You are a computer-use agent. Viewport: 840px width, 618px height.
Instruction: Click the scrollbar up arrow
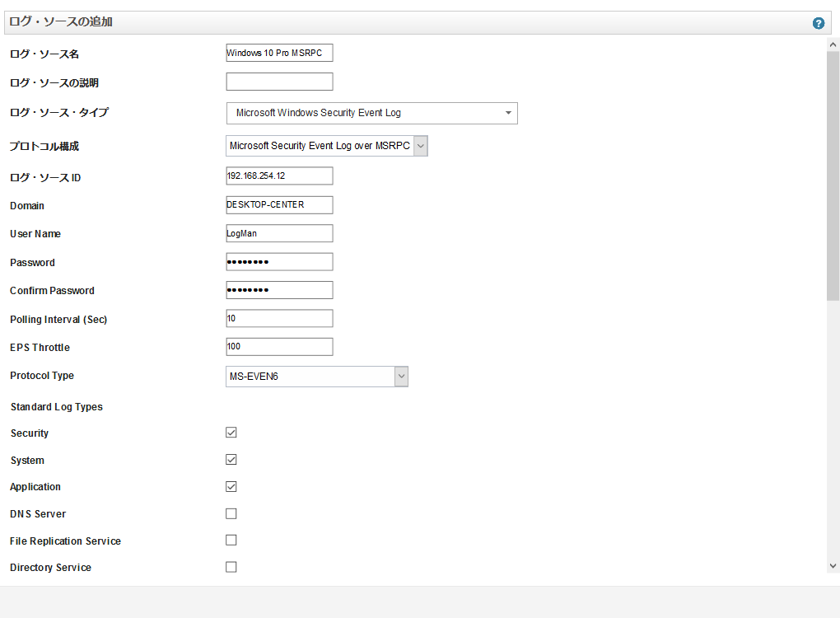pos(833,45)
